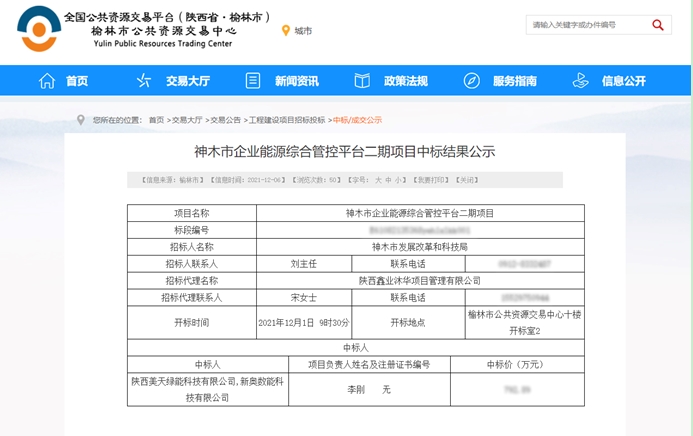This screenshot has height=436, width=693.
Task: Select the 城市 city switch link
Action: tap(303, 31)
